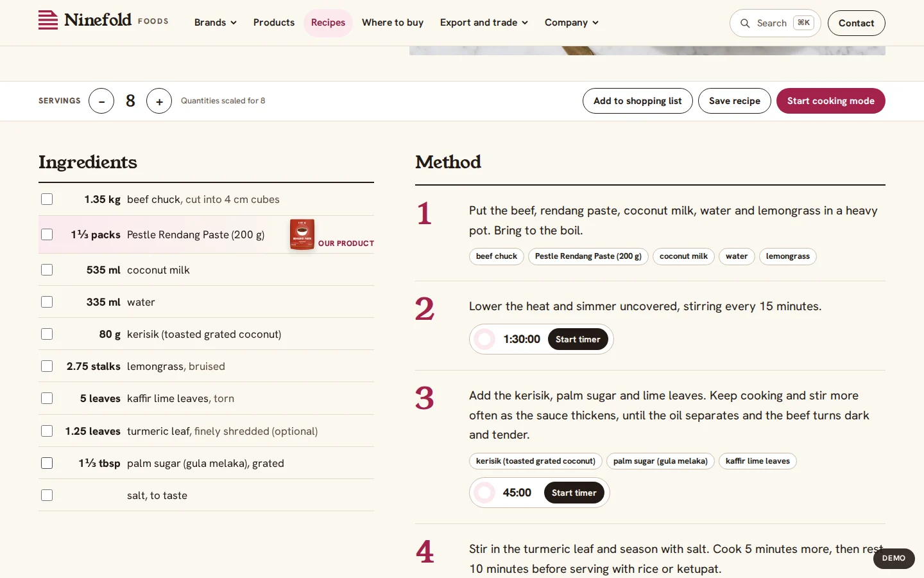Image resolution: width=924 pixels, height=578 pixels.
Task: Click the search magnifier icon
Action: click(745, 23)
